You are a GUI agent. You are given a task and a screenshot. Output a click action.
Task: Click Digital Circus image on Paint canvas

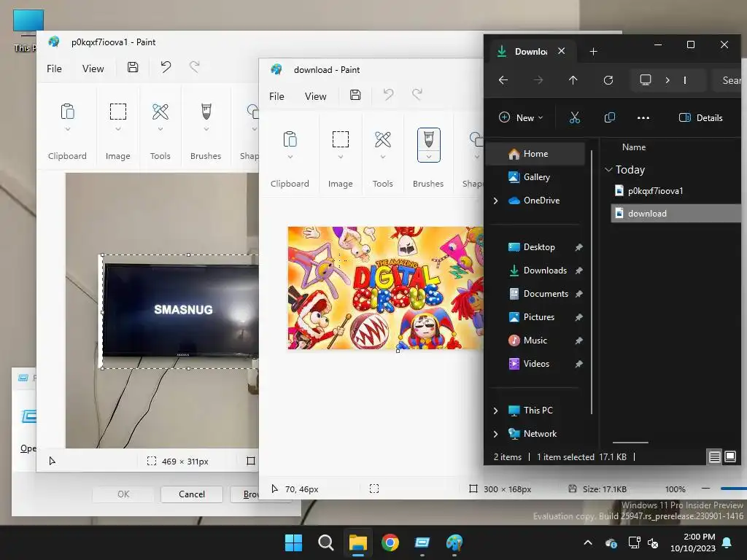click(x=385, y=287)
